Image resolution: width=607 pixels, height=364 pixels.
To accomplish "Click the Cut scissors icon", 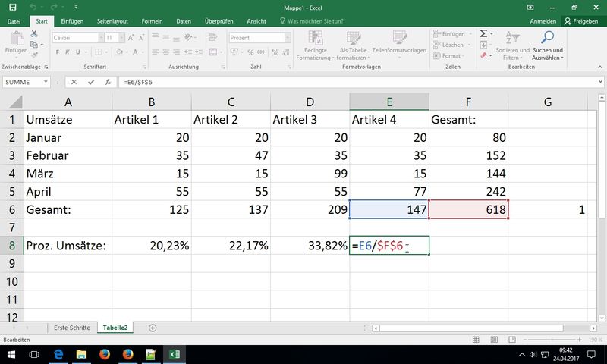I will [34, 34].
